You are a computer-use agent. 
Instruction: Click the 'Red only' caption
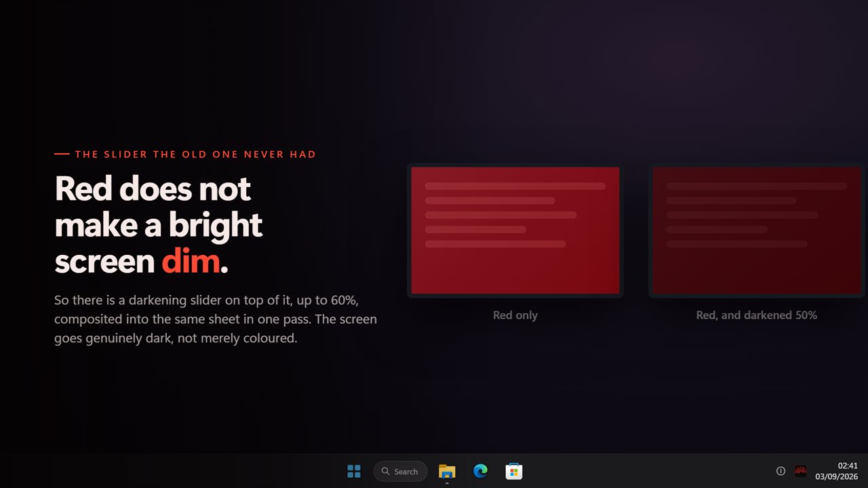click(515, 315)
